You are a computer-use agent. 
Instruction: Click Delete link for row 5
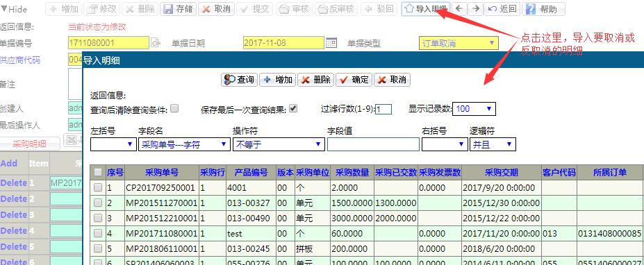tap(14, 246)
